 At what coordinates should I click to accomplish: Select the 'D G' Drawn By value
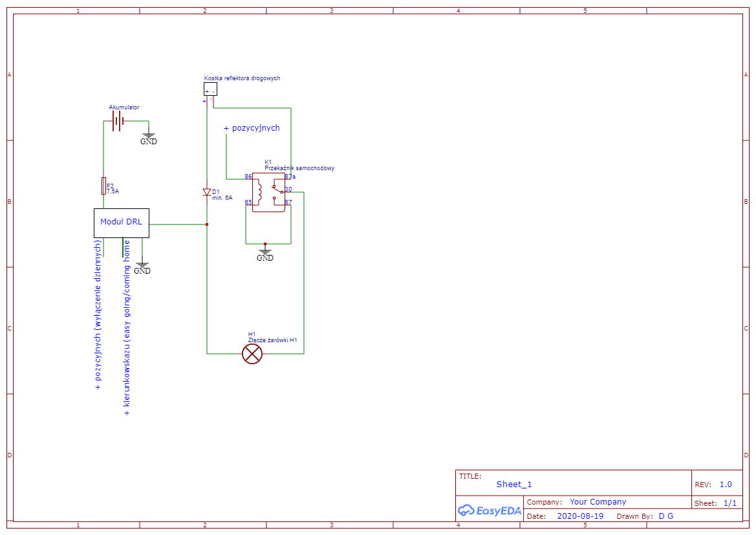[x=665, y=516]
